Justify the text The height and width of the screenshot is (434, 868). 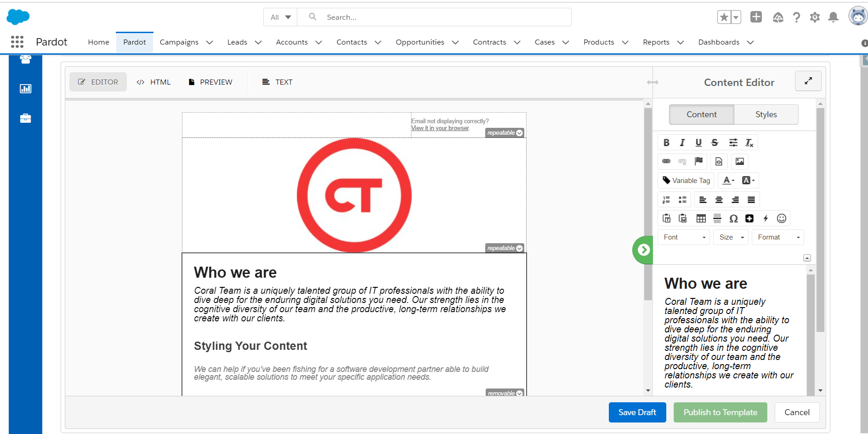(751, 200)
